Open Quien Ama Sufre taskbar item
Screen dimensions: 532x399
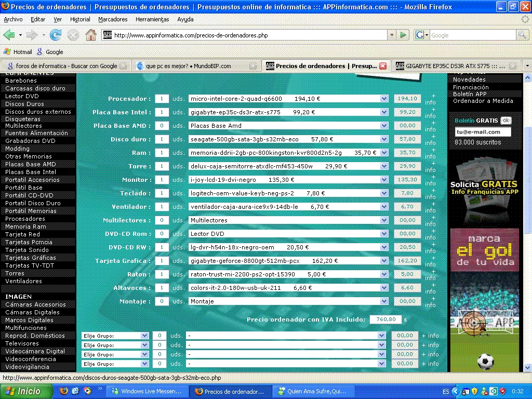312,391
